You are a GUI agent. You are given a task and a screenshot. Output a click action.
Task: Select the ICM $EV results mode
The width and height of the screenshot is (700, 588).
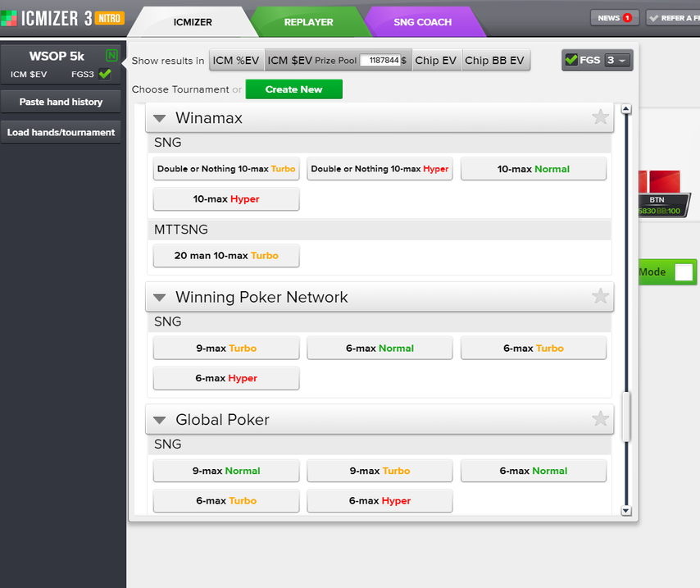point(289,61)
